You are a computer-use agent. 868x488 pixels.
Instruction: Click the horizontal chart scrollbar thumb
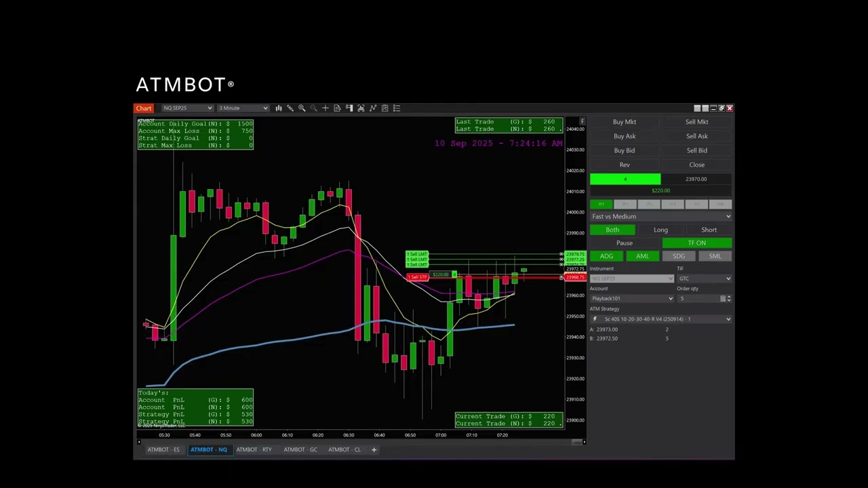click(577, 442)
